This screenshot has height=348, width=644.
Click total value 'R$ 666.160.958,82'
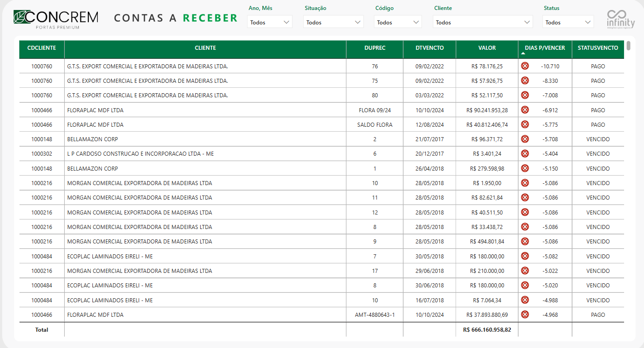487,329
